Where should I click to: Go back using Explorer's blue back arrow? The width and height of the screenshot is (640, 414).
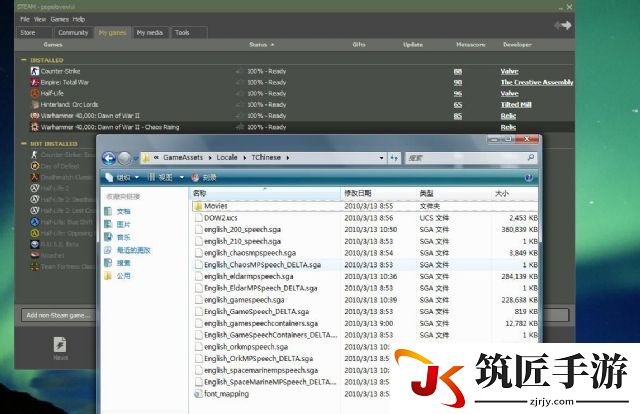[109, 158]
